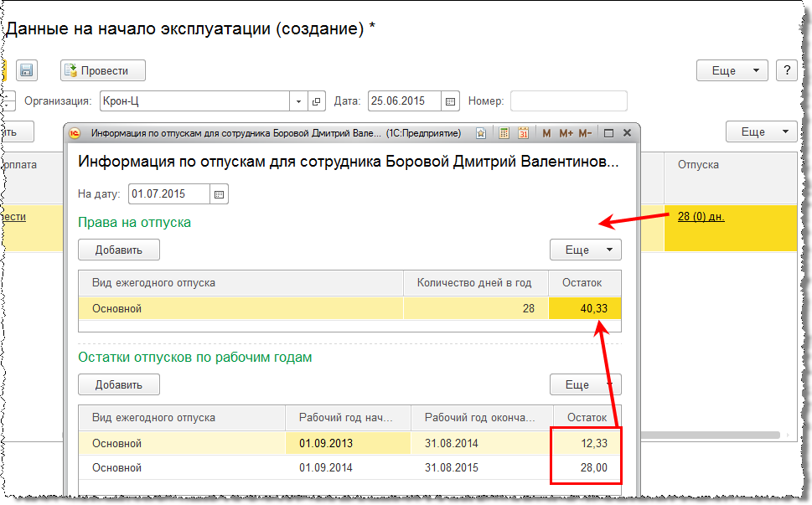Open Еще menu in the Права на отпуска section
The image size is (812, 505).
point(585,250)
